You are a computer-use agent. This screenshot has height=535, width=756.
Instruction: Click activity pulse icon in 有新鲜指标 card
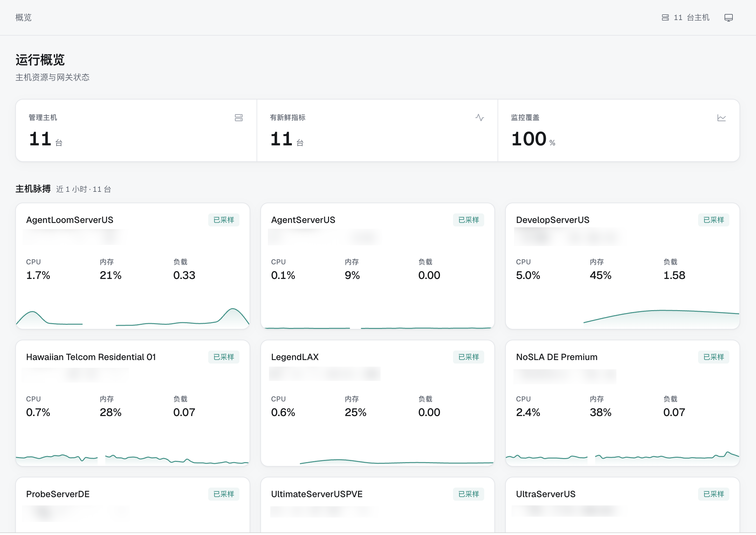coord(479,118)
